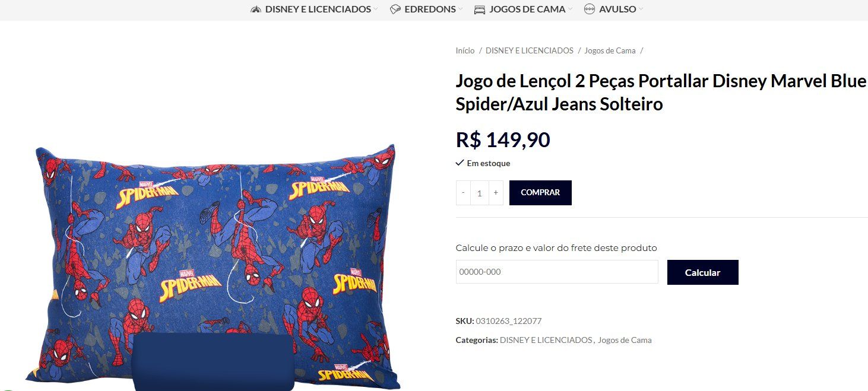Viewport: 868px width, 391px height.
Task: Click the Disney castle icon in the menu
Action: click(256, 9)
